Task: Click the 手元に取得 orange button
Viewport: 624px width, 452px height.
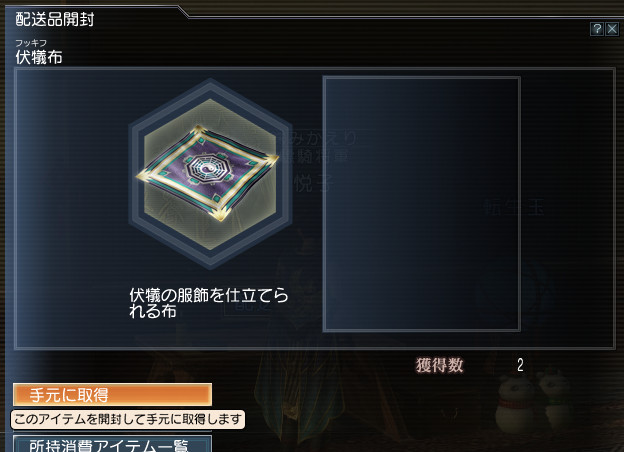Action: tap(112, 395)
